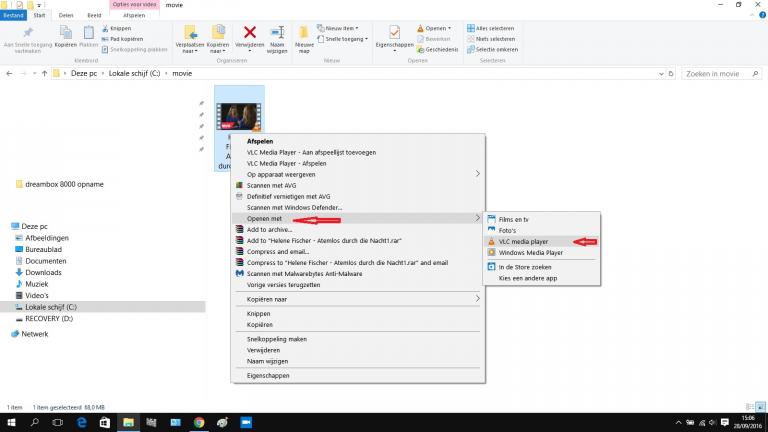Switch to the Beeld ribbon tab
Image resolution: width=768 pixels, height=432 pixels.
94,16
